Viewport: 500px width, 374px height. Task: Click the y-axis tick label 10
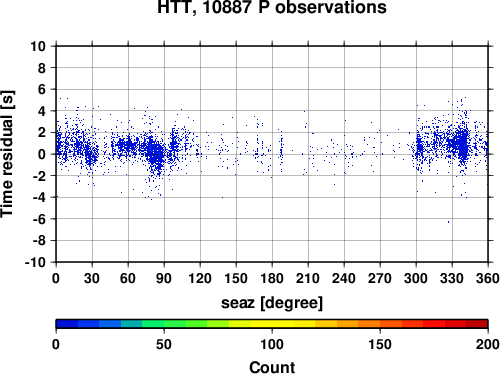click(x=38, y=46)
